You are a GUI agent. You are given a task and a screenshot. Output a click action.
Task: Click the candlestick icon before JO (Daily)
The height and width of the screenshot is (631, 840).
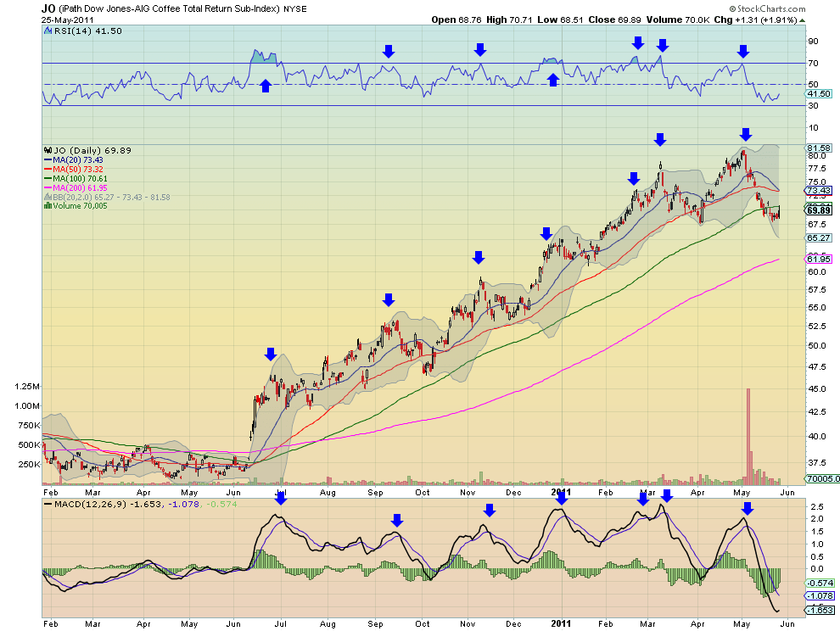[48, 150]
